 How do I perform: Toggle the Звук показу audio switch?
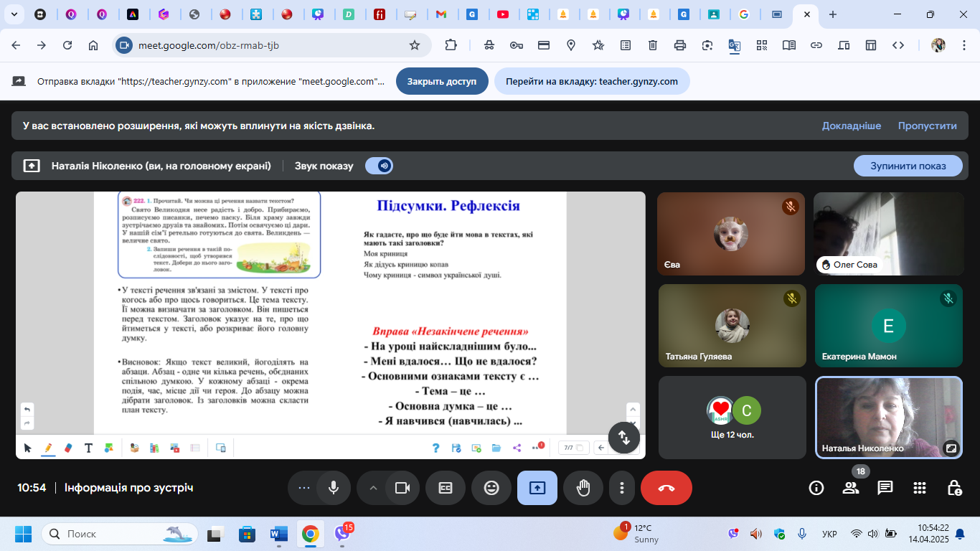(x=379, y=166)
